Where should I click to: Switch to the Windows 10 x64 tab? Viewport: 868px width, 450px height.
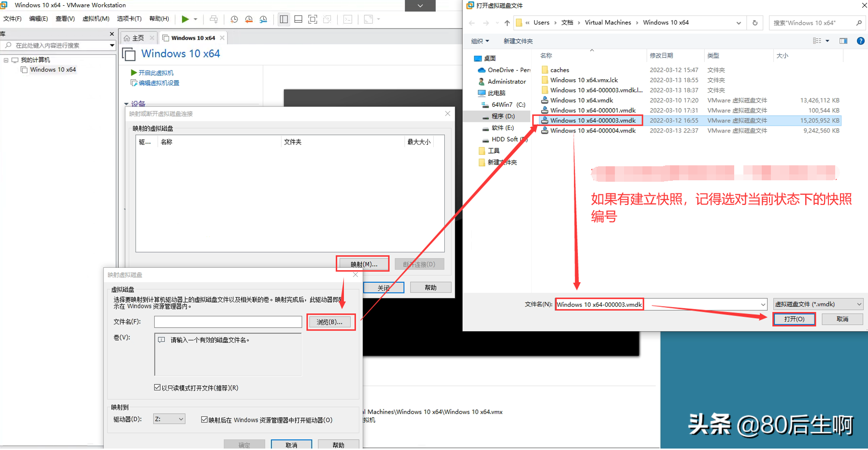pyautogui.click(x=193, y=38)
